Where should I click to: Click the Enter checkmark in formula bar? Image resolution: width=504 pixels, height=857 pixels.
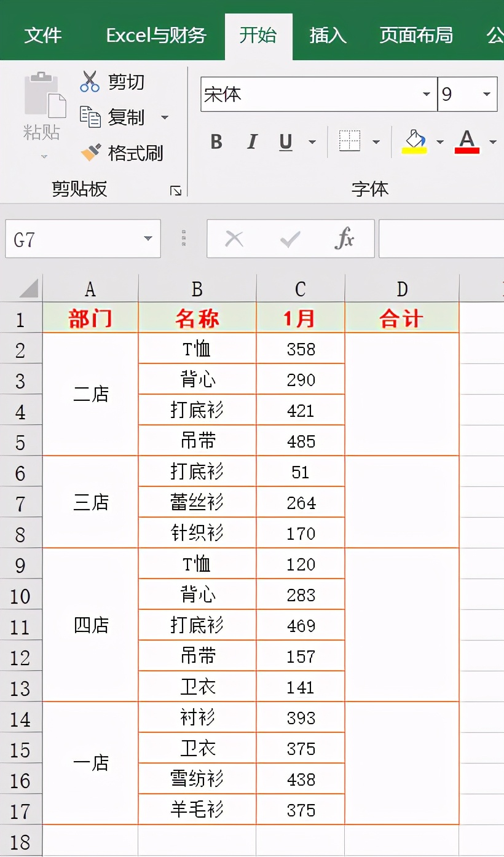click(288, 239)
